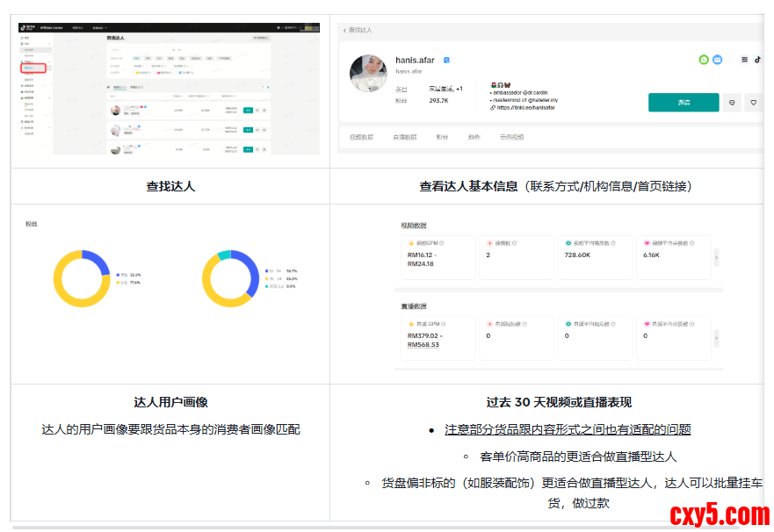The image size is (774, 532).
Task: Expand next video data cards arrow
Action: click(716, 256)
